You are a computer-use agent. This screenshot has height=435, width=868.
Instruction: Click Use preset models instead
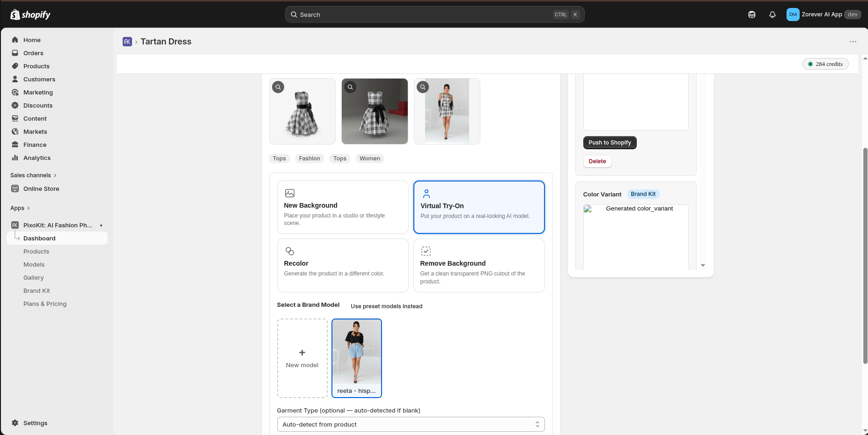(x=386, y=306)
